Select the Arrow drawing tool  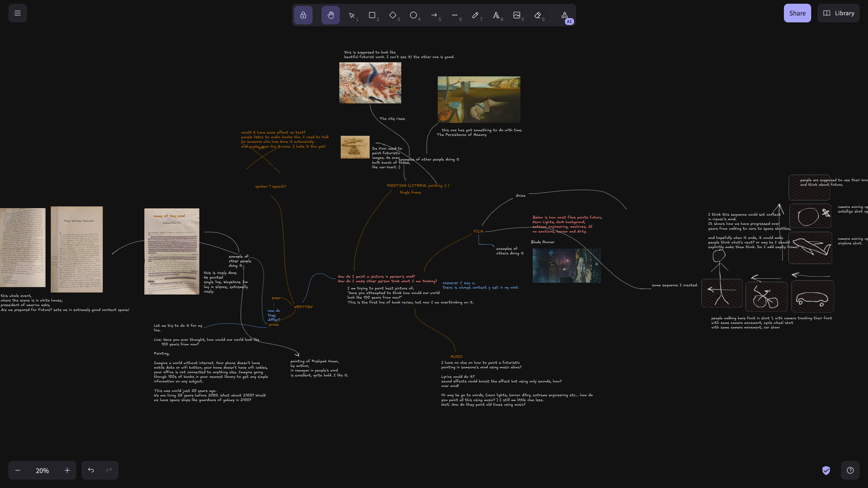434,15
